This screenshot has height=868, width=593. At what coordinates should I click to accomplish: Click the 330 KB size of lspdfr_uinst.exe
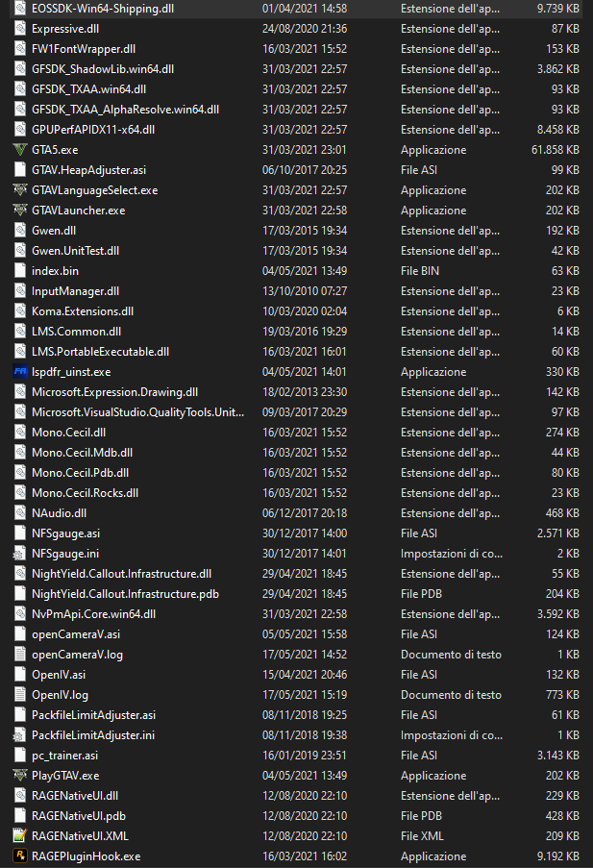pos(562,371)
